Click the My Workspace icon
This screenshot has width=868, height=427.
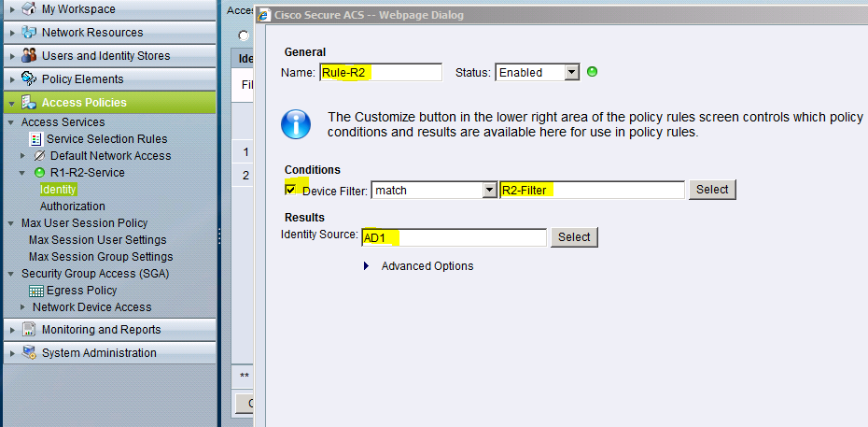pyautogui.click(x=29, y=9)
